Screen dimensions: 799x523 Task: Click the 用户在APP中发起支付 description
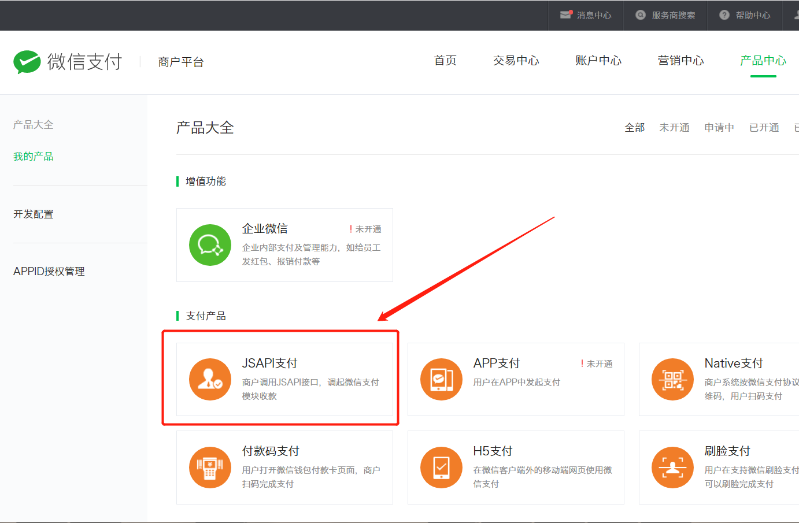click(x=517, y=382)
